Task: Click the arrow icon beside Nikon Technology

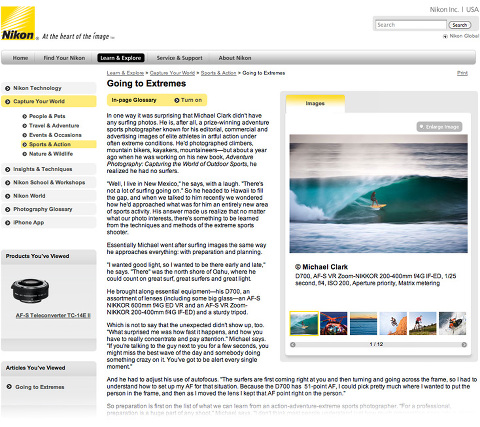Action: (x=8, y=88)
